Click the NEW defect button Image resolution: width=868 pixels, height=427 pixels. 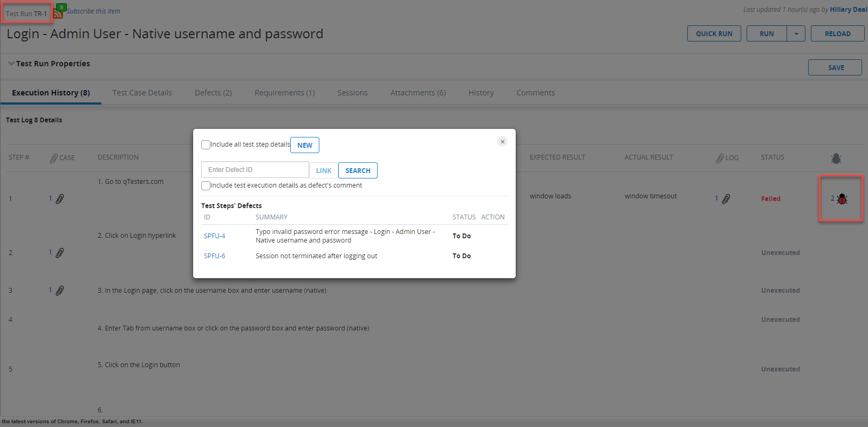(x=305, y=145)
